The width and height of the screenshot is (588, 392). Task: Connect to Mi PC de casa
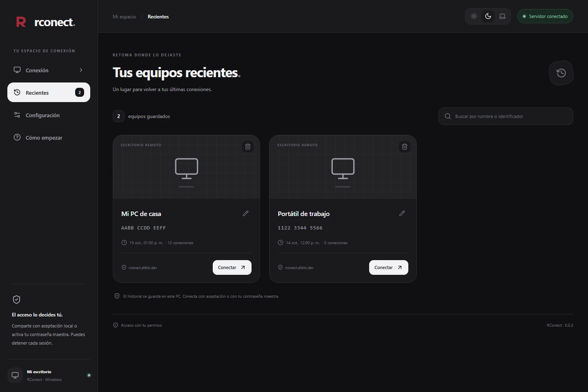[232, 267]
